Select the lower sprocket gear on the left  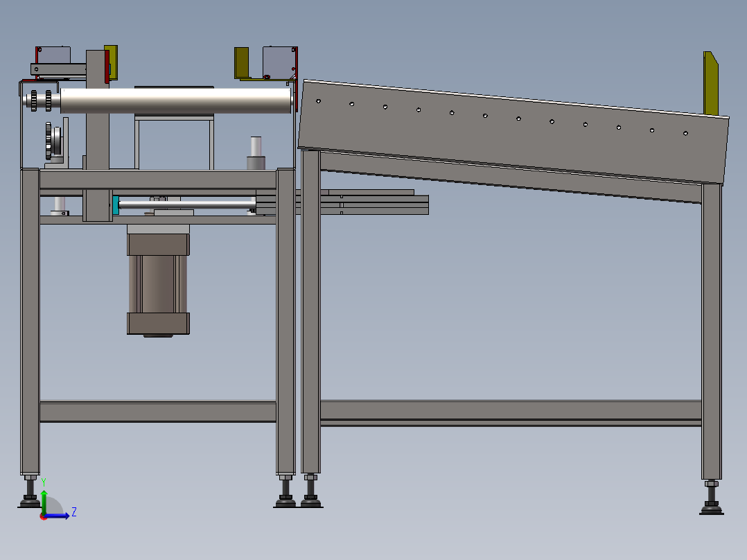pyautogui.click(x=49, y=141)
